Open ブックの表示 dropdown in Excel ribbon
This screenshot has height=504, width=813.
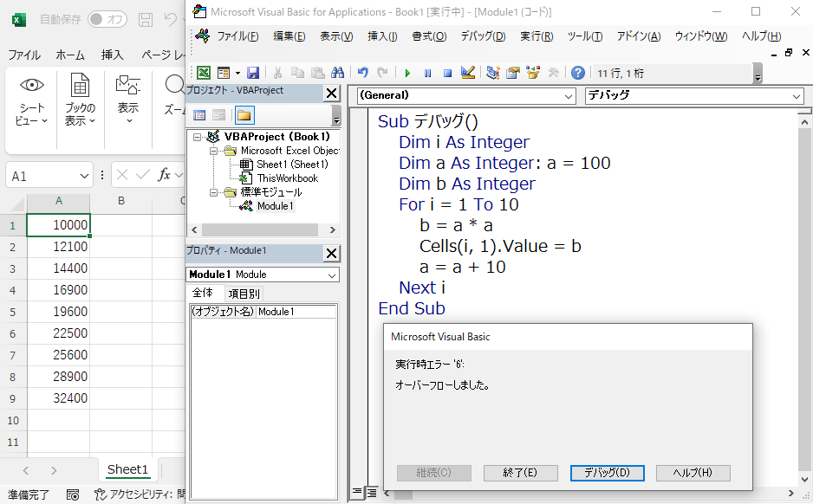pyautogui.click(x=80, y=100)
